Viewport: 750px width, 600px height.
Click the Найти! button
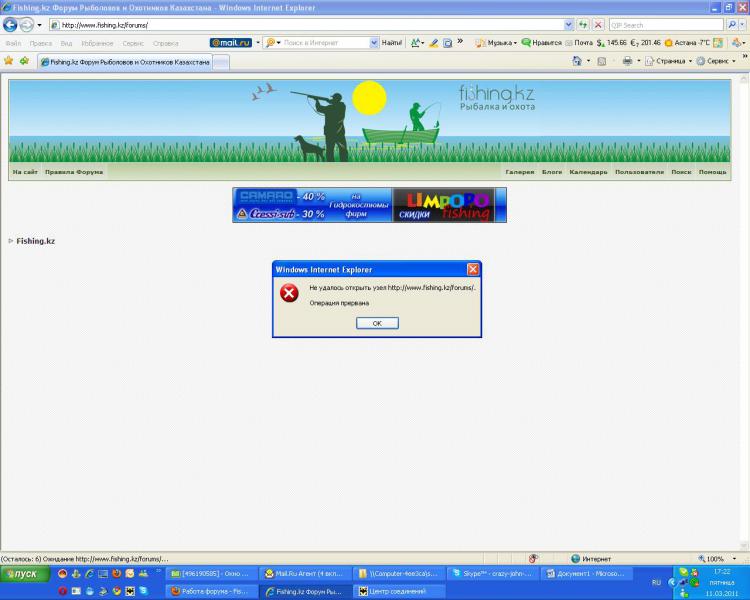click(x=392, y=43)
